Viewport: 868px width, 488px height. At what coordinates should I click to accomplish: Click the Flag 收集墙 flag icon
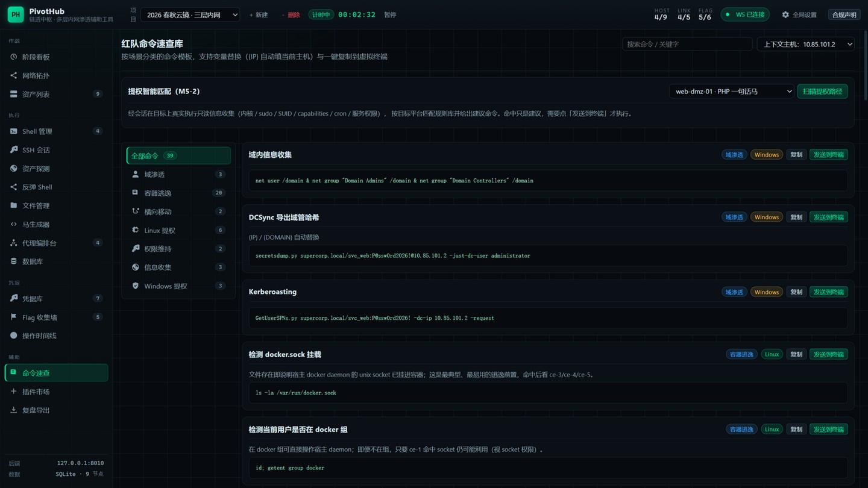14,318
